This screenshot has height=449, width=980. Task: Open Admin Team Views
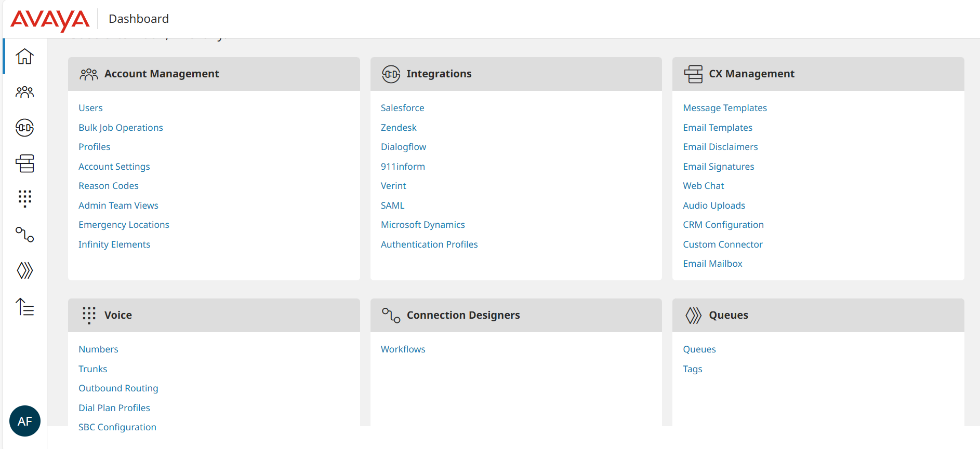[x=118, y=206]
